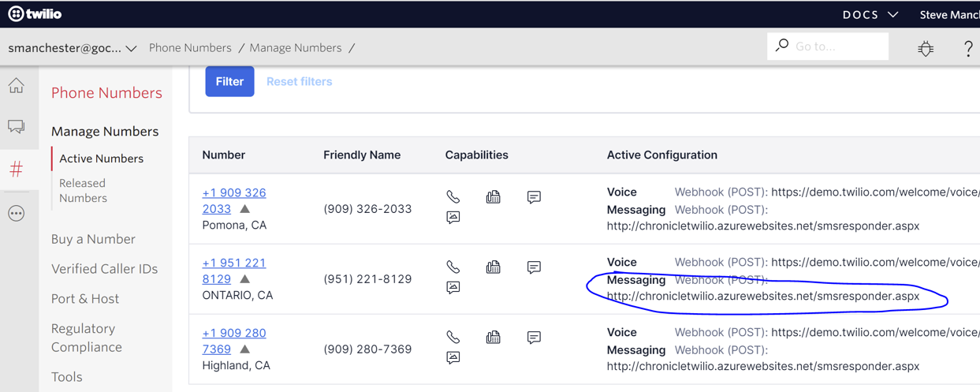The height and width of the screenshot is (392, 980).
Task: Click SMS capability icon for (909) 280-7369
Action: click(x=534, y=337)
